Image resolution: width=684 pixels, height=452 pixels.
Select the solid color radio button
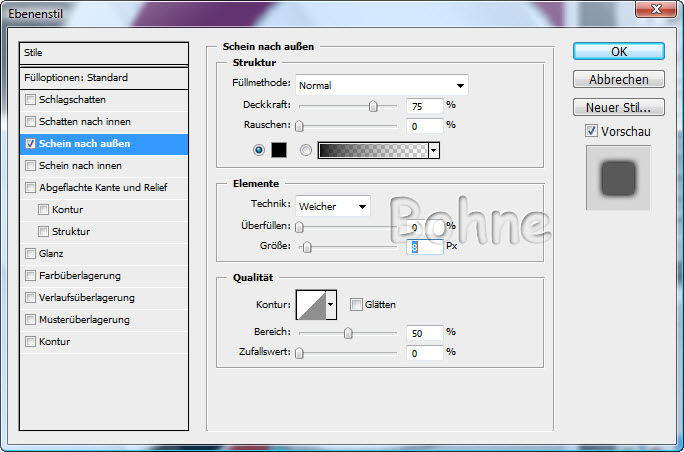260,150
